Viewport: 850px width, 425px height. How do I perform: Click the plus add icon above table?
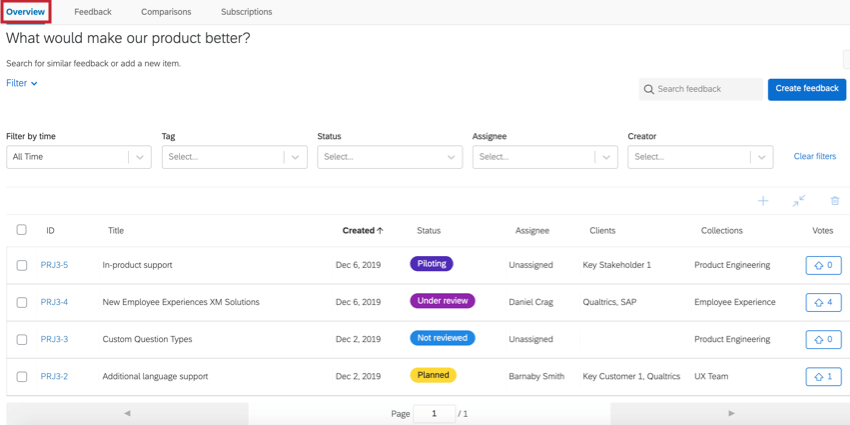click(x=763, y=201)
